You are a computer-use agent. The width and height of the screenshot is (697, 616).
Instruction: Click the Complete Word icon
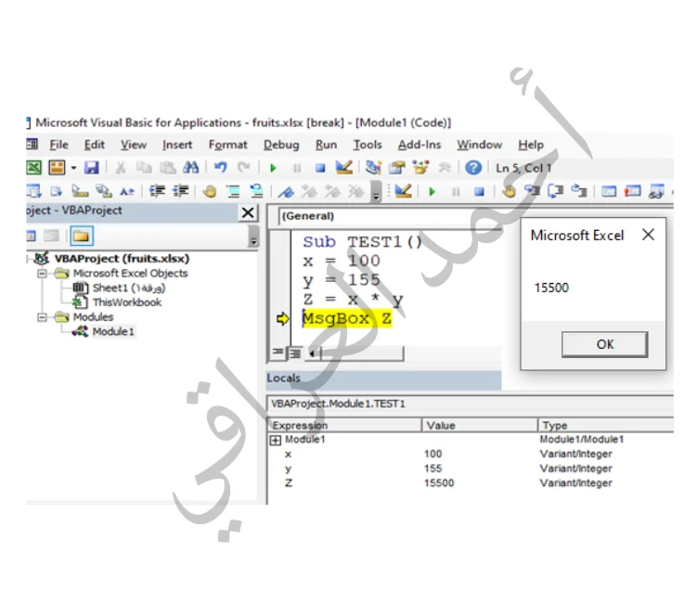point(127,191)
